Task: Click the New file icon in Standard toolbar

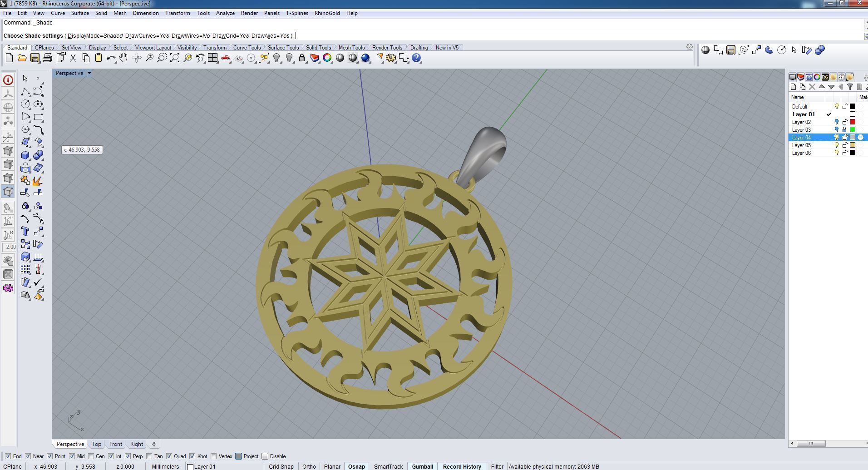Action: tap(9, 58)
